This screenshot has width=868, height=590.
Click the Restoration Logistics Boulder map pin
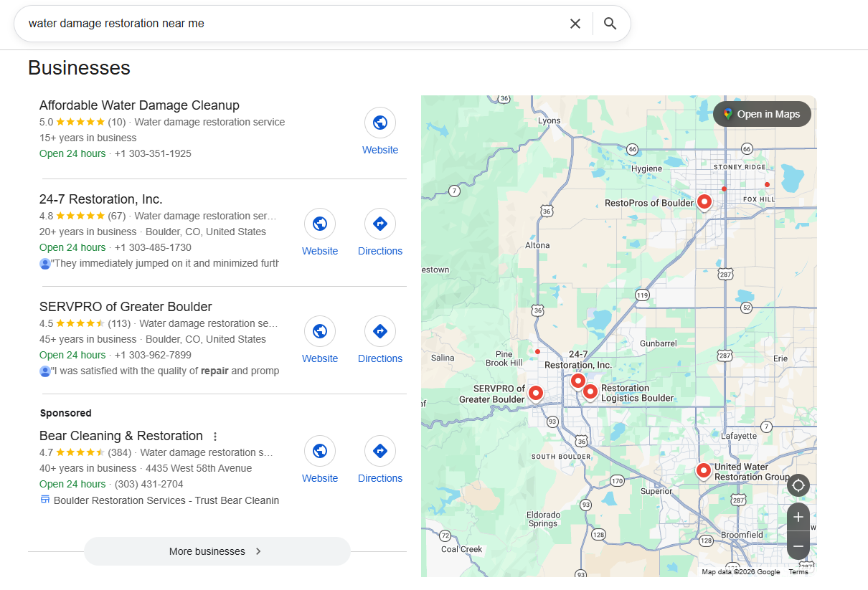coord(590,391)
